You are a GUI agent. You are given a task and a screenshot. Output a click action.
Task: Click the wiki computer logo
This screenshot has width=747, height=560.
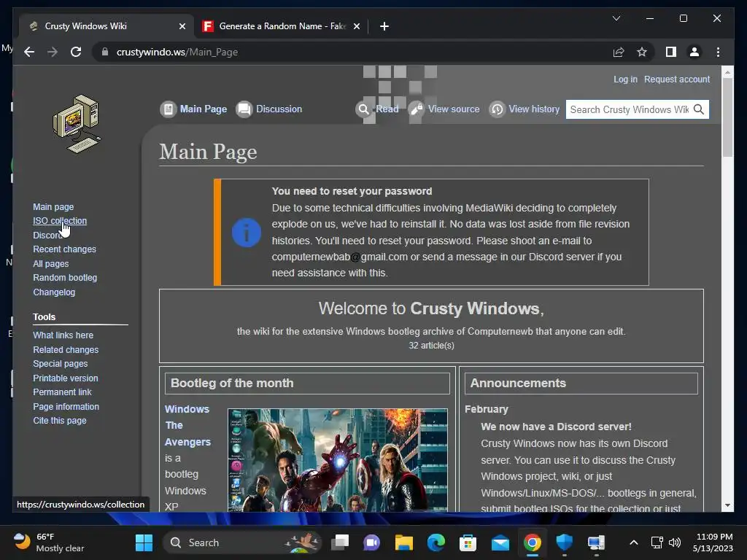coord(77,124)
